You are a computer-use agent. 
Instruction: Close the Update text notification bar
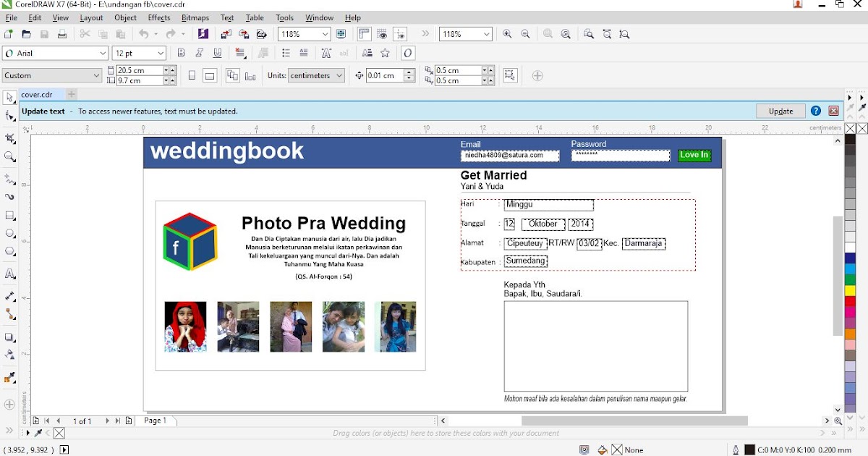click(834, 111)
